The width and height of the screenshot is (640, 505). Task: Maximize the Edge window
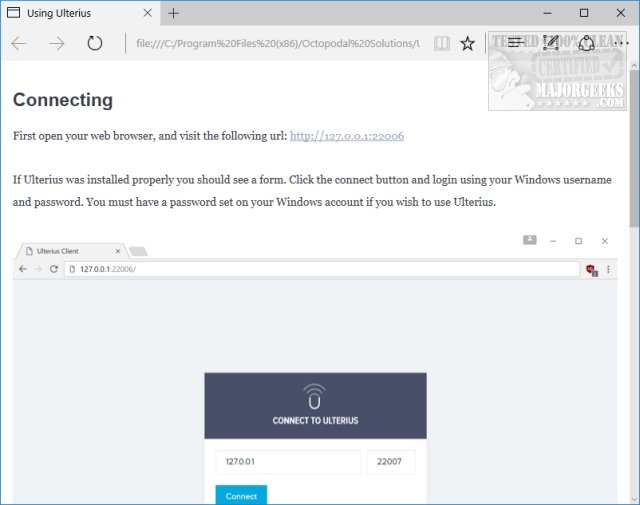point(584,13)
